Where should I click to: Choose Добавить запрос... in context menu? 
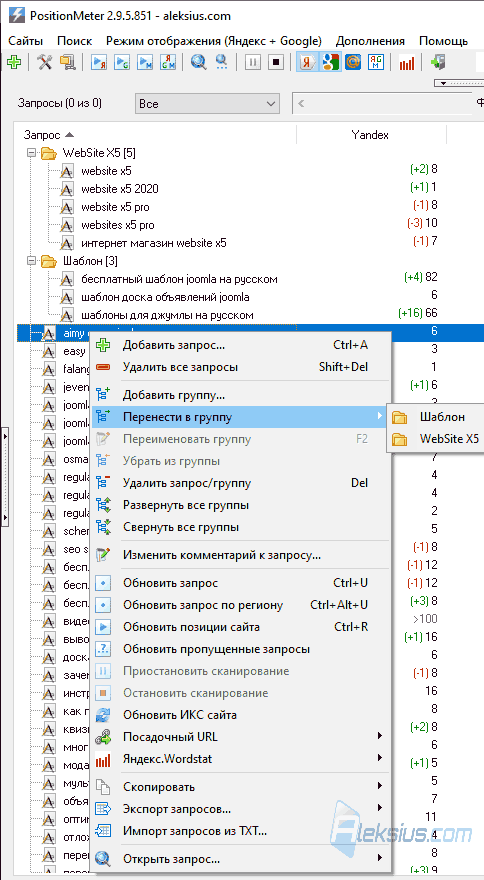pyautogui.click(x=241, y=345)
